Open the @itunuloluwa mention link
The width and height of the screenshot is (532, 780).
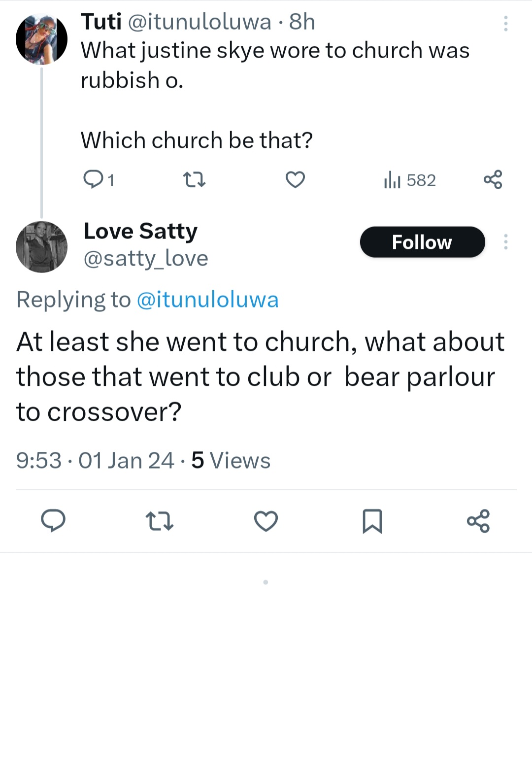[x=207, y=300]
